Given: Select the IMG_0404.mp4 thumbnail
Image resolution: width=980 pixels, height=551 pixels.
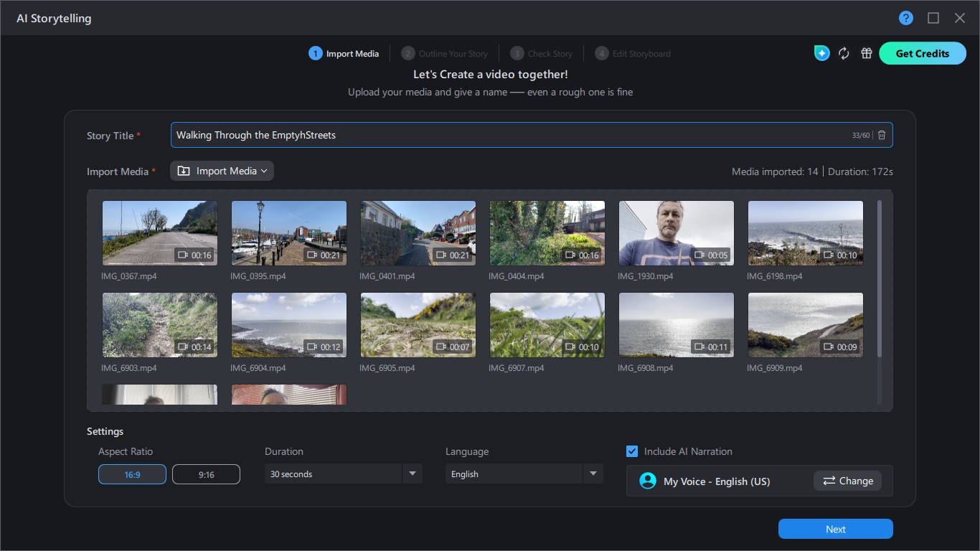Looking at the screenshot, I should 547,233.
